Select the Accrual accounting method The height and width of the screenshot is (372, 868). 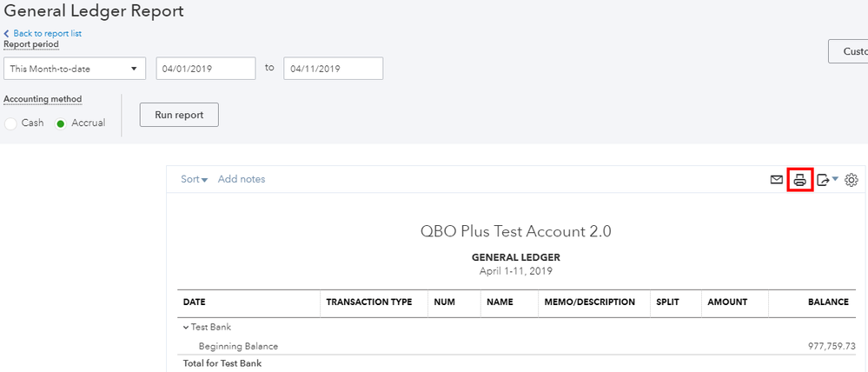(x=61, y=123)
